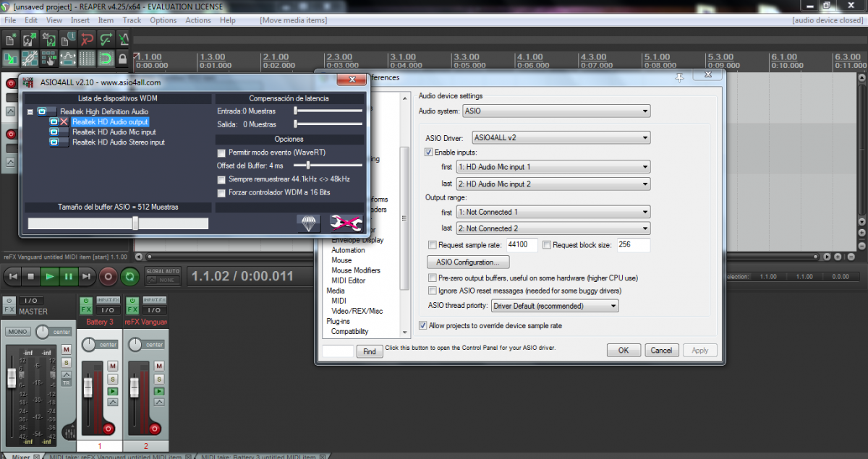Open the Insert menu
Image resolution: width=868 pixels, height=459 pixels.
click(80, 20)
